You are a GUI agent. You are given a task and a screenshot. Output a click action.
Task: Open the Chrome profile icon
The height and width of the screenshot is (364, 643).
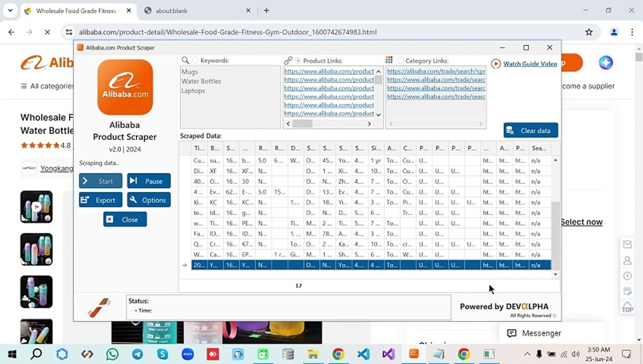point(614,32)
